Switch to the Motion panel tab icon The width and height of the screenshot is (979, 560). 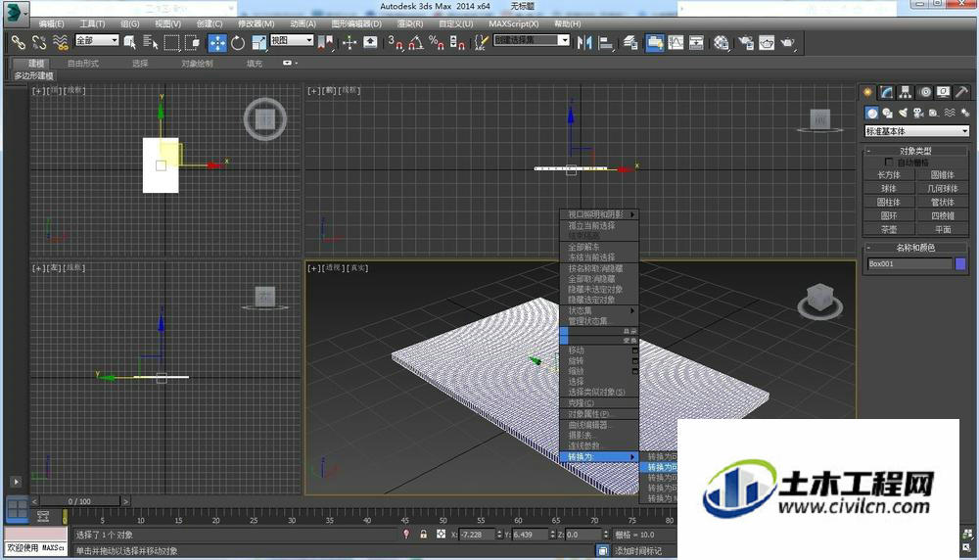(925, 92)
